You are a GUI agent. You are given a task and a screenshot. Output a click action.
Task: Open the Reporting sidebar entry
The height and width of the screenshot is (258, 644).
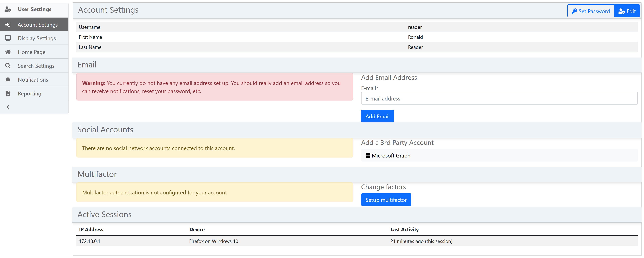click(30, 93)
